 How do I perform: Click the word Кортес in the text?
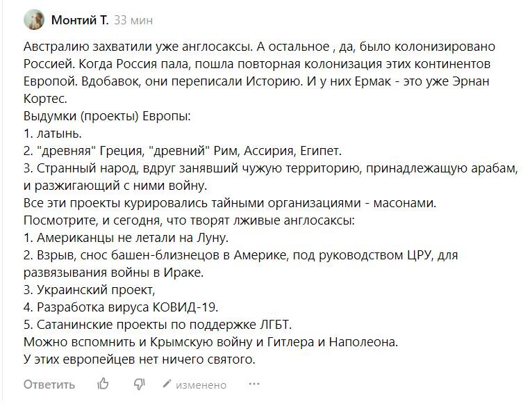click(45, 99)
